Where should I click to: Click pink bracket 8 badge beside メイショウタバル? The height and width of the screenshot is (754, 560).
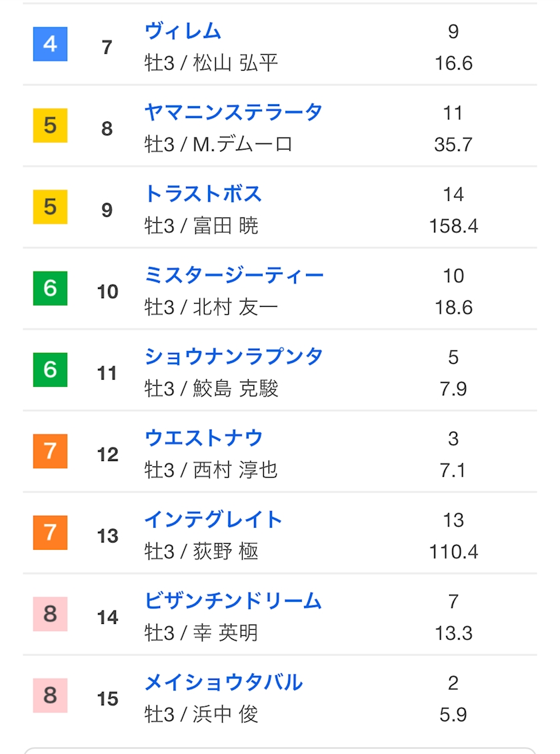[x=50, y=695]
